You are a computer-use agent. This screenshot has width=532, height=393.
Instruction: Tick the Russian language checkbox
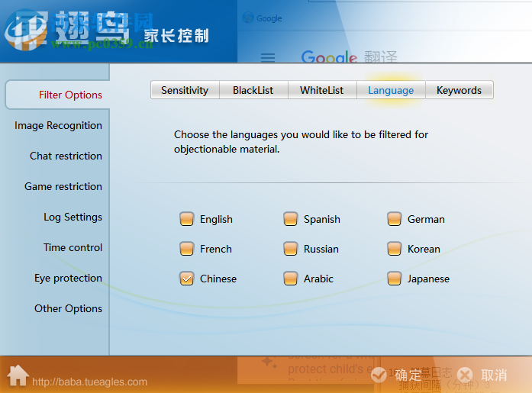[x=291, y=249]
